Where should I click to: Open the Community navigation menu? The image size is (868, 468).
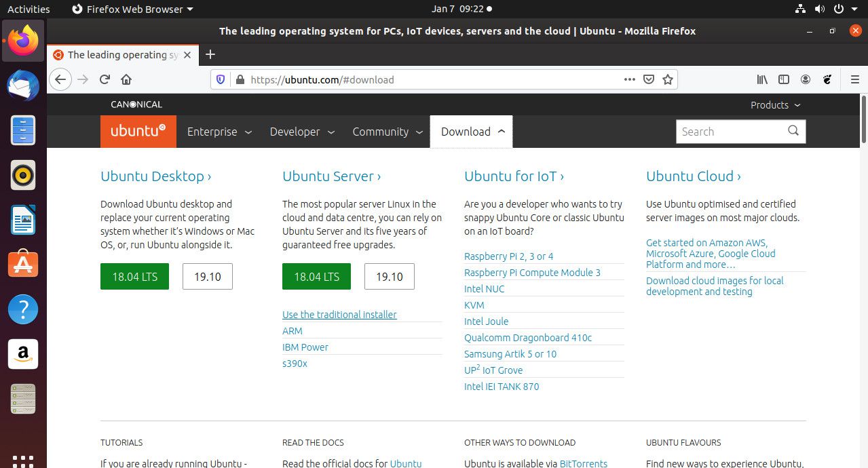(x=388, y=132)
